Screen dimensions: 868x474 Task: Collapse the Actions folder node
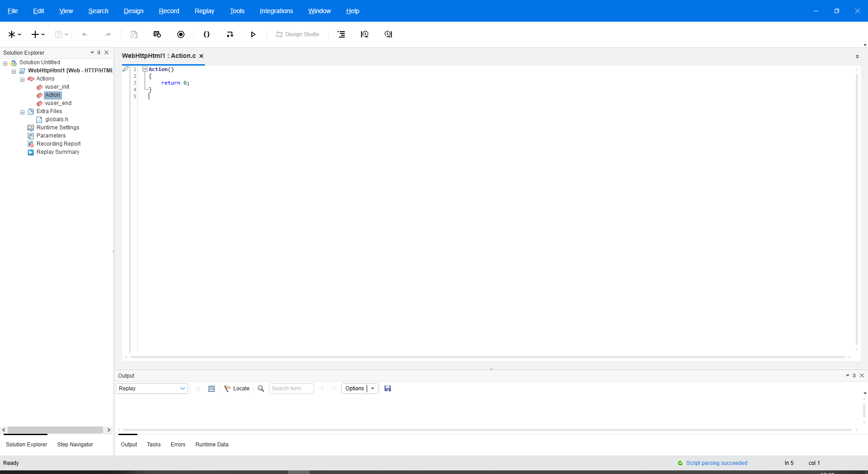pos(22,79)
